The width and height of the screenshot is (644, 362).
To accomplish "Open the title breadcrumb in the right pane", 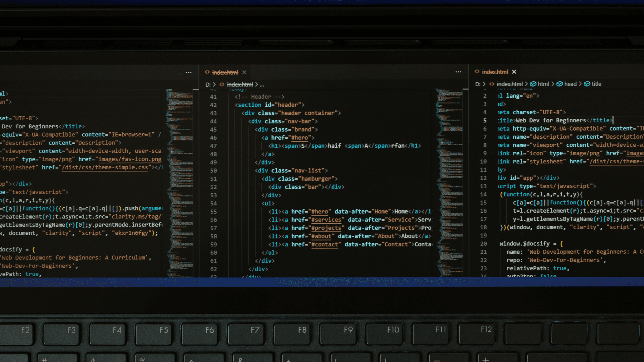I will pos(596,84).
